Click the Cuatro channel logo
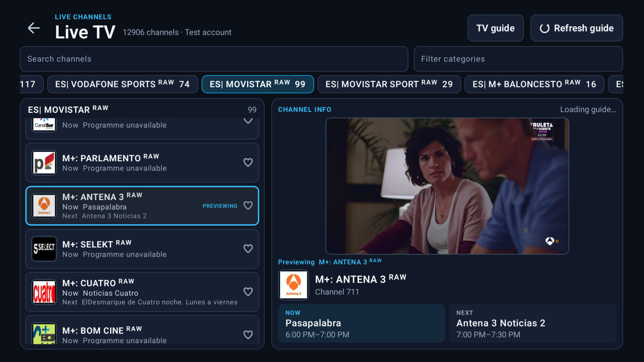644x362 pixels. click(x=44, y=292)
